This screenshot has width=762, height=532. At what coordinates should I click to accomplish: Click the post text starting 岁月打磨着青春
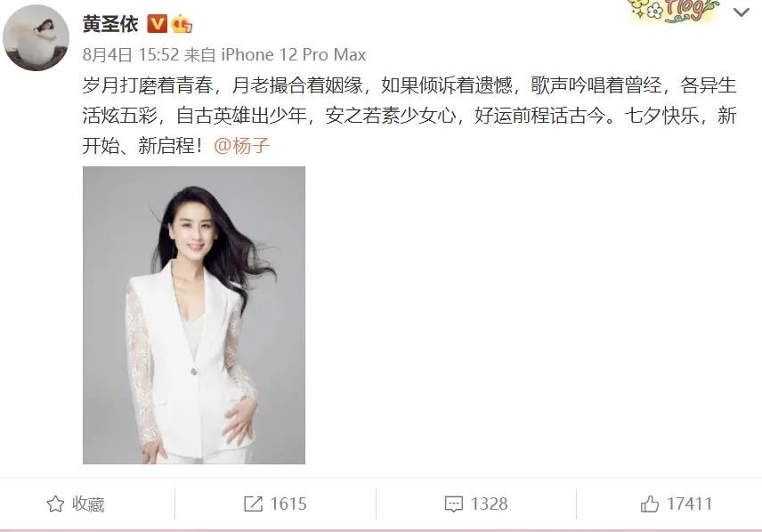(409, 115)
